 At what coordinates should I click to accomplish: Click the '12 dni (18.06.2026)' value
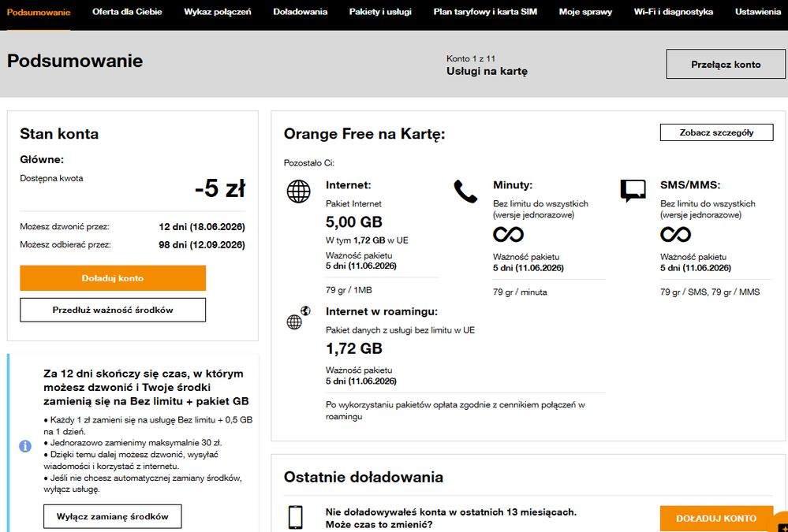coord(202,227)
